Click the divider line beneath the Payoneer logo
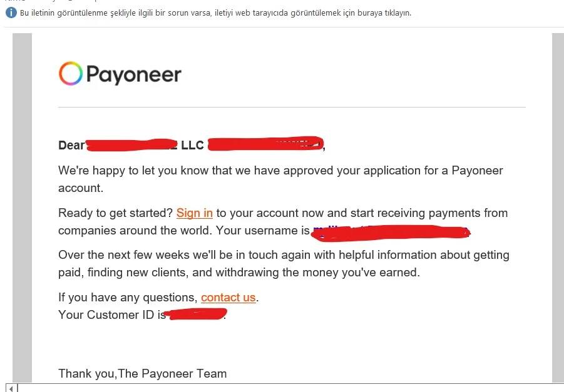This screenshot has width=564, height=392. (292, 107)
